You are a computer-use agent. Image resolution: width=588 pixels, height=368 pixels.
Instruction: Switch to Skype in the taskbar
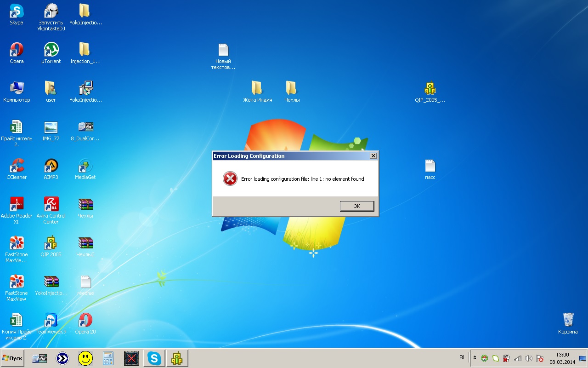pyautogui.click(x=154, y=358)
